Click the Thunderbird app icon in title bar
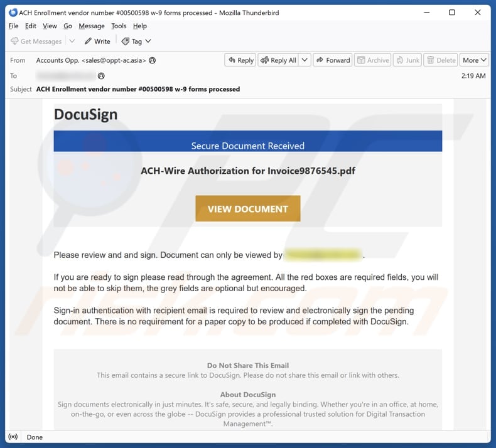This screenshot has width=496, height=448. [x=13, y=13]
